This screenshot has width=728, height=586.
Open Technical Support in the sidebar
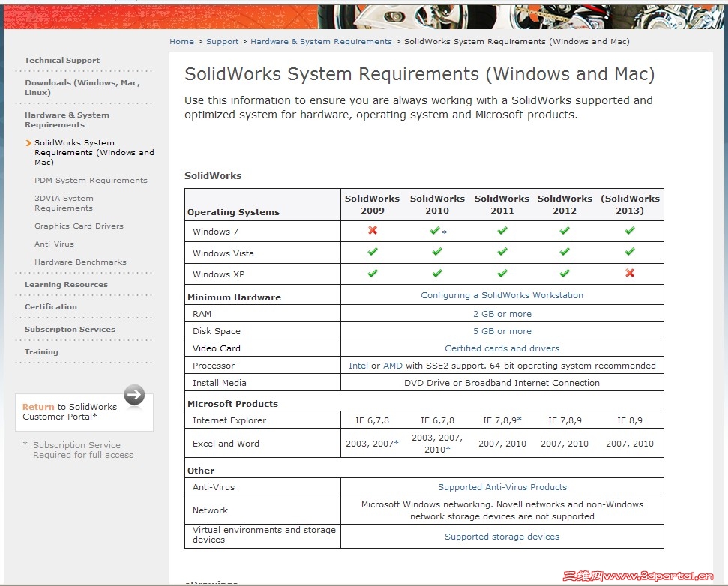tap(62, 60)
